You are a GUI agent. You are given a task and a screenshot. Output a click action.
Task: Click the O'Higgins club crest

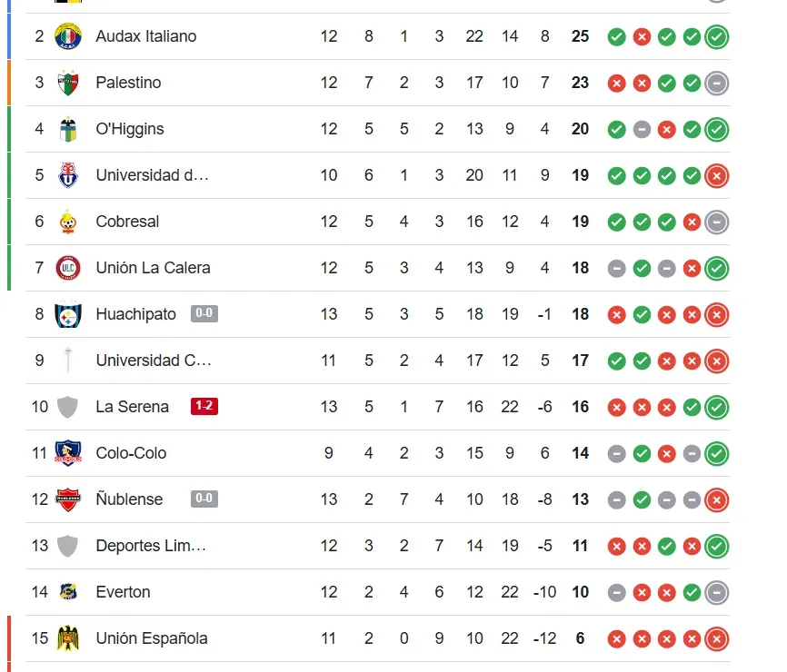[68, 129]
